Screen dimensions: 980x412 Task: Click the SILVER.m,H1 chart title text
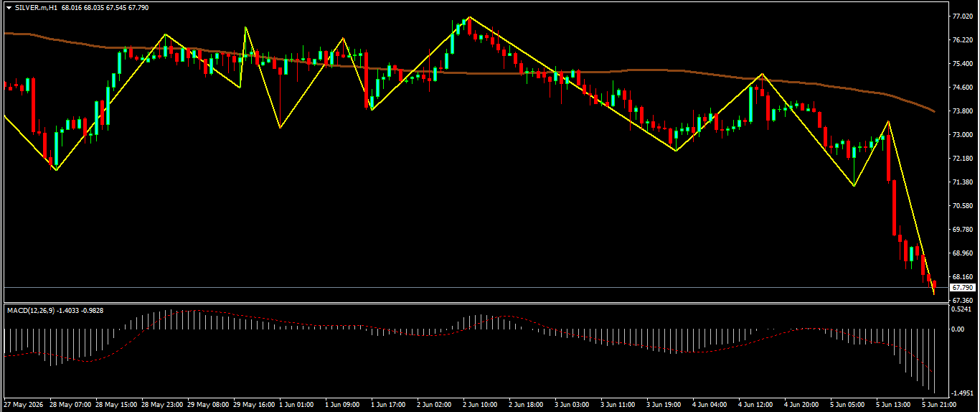click(36, 7)
